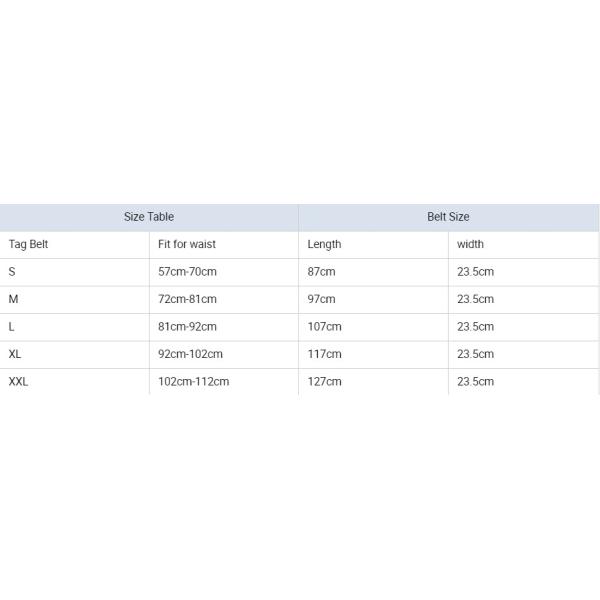Click the Belt Size header cell
Image resolution: width=600 pixels, height=600 pixels.
pos(448,217)
